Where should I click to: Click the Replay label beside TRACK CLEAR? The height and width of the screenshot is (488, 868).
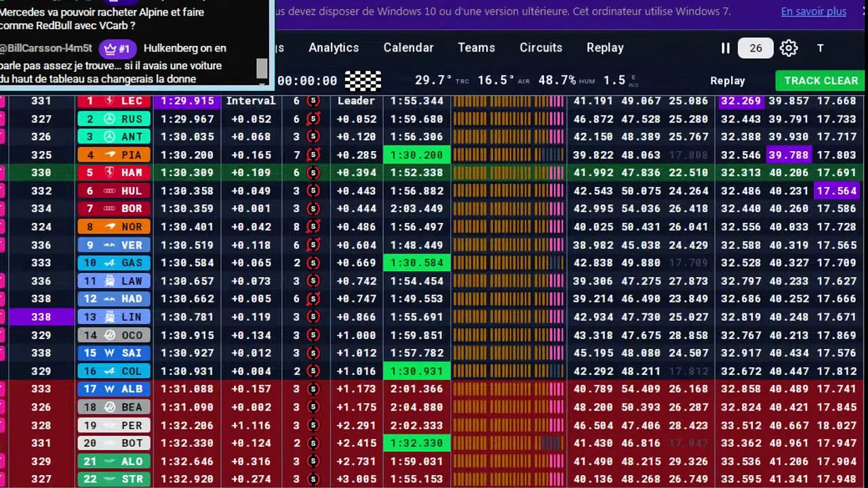[x=728, y=81]
